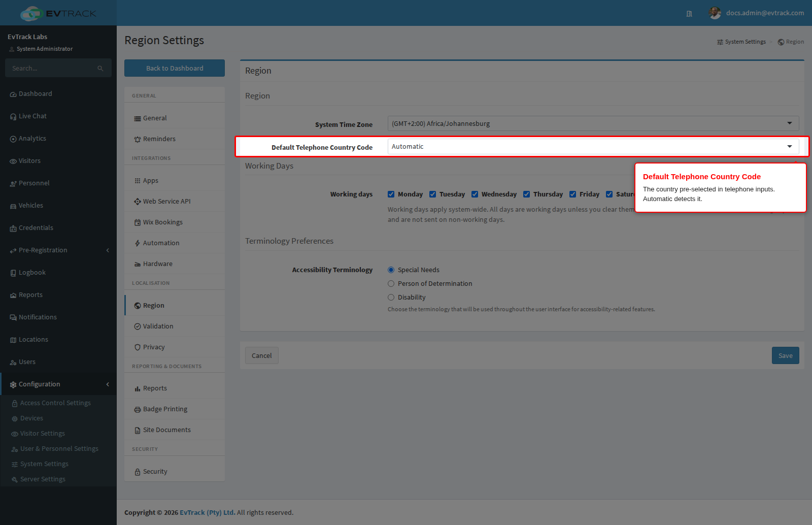Open Dashboard from the left sidebar
Image resolution: width=812 pixels, height=525 pixels.
pos(58,94)
